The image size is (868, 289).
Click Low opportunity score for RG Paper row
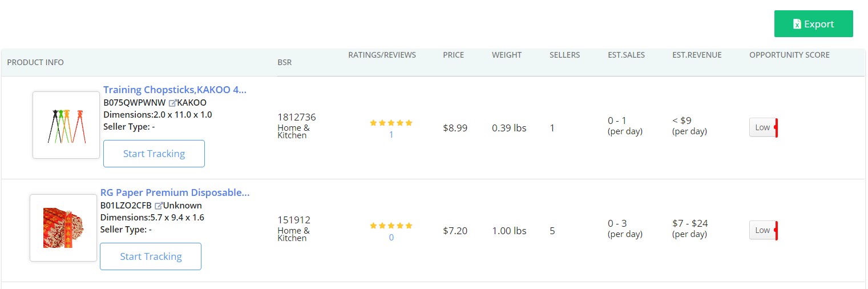click(x=764, y=230)
